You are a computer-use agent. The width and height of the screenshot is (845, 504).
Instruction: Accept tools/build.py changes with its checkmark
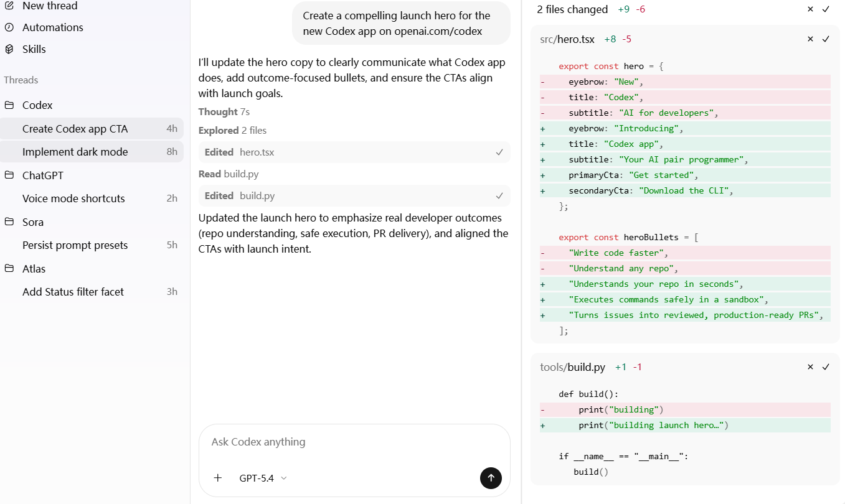pyautogui.click(x=826, y=367)
